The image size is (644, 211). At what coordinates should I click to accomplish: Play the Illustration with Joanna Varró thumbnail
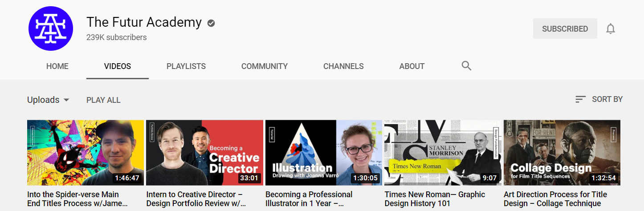coord(324,153)
